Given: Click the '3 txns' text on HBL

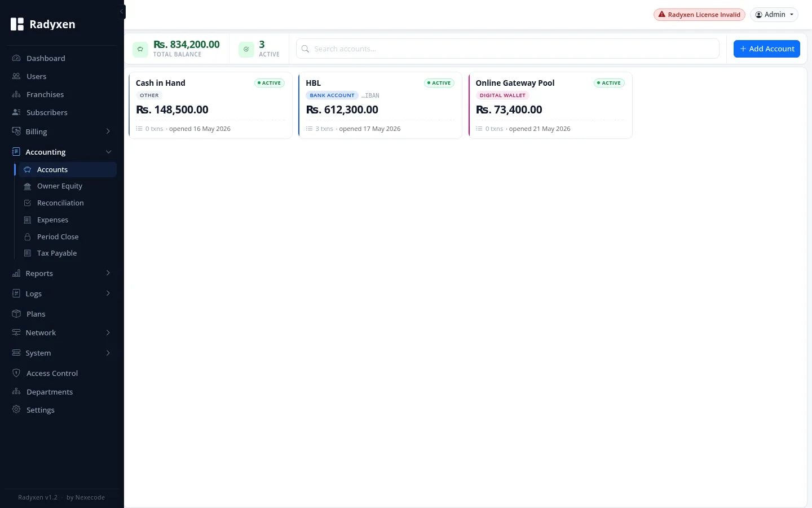Looking at the screenshot, I should tap(324, 129).
